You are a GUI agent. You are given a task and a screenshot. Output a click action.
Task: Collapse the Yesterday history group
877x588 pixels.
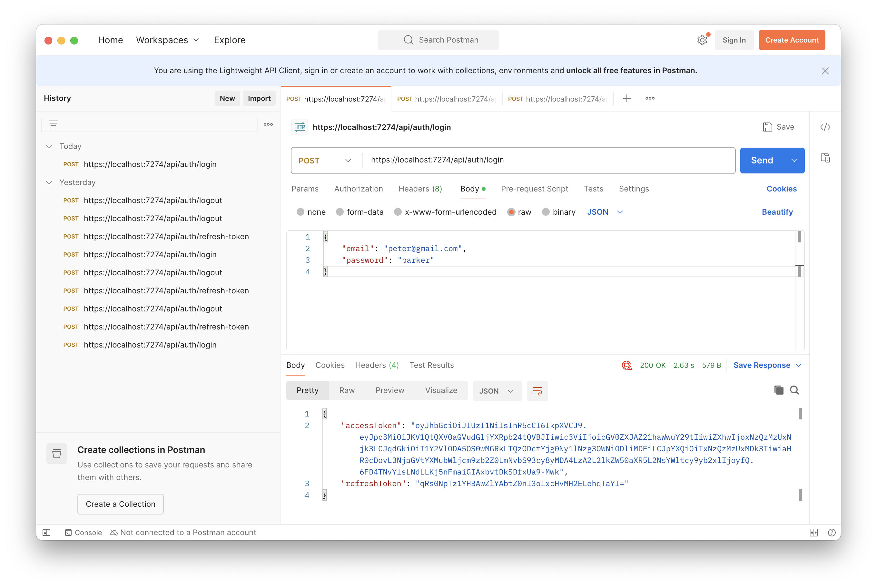tap(49, 183)
